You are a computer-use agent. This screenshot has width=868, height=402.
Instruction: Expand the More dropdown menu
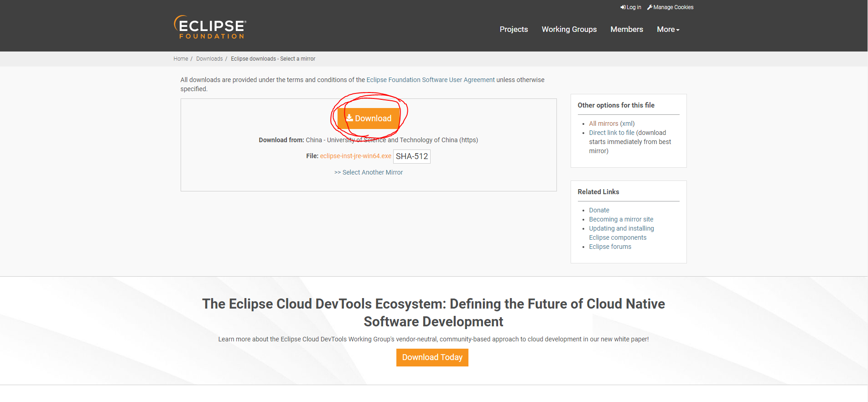(668, 29)
